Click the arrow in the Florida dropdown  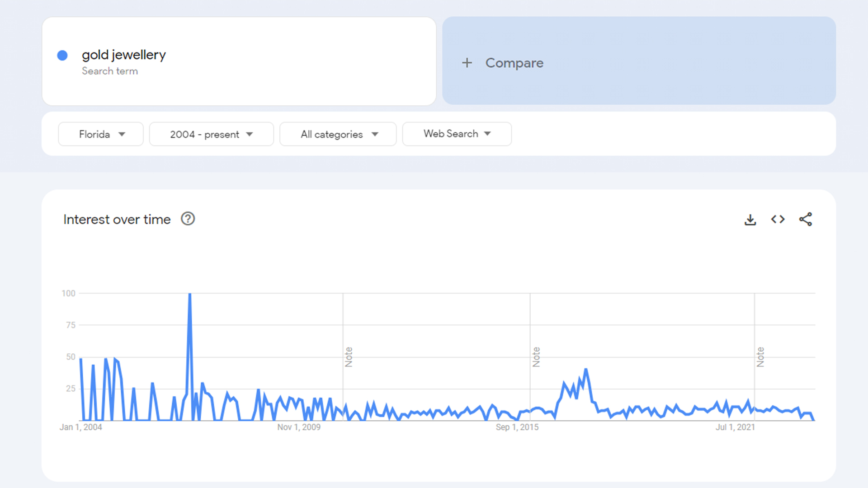click(x=122, y=134)
